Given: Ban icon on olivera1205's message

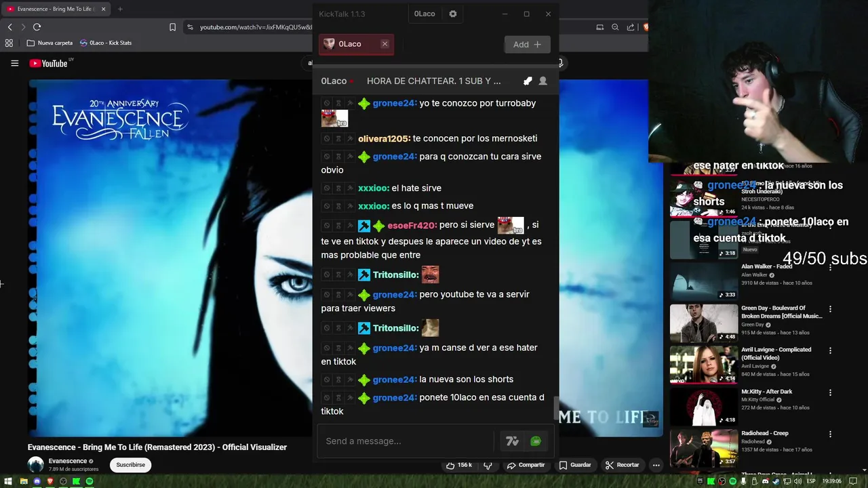Looking at the screenshot, I should click(x=326, y=138).
